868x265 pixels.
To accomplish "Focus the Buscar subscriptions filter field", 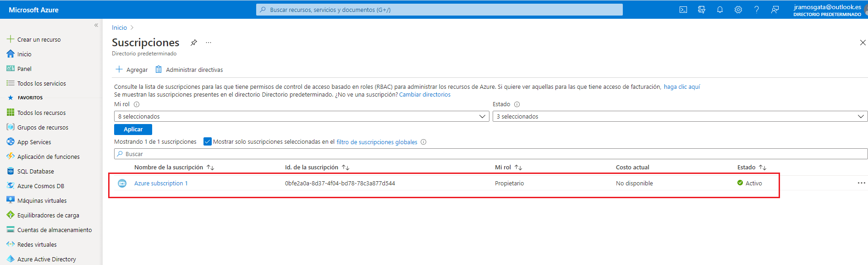I will tap(491, 154).
